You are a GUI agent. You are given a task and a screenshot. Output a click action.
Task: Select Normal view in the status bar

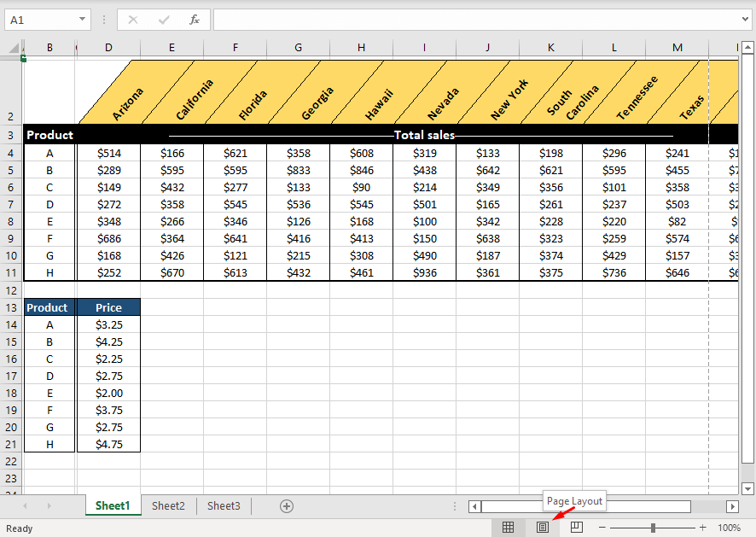coord(509,527)
